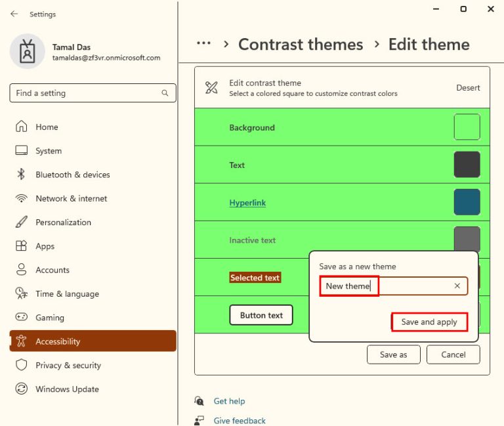Click the Save as button
The image size is (504, 426).
tap(394, 354)
